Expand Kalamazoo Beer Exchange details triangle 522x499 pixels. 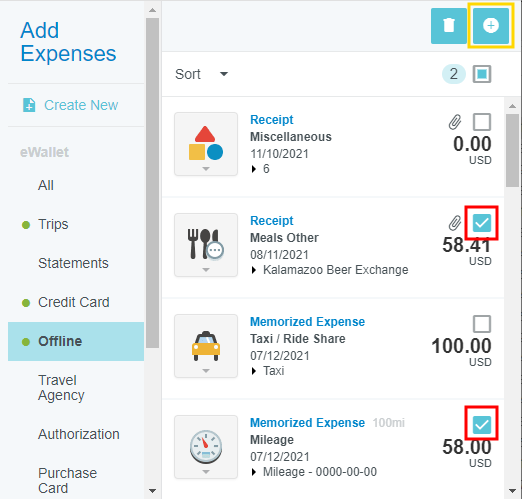pos(254,270)
